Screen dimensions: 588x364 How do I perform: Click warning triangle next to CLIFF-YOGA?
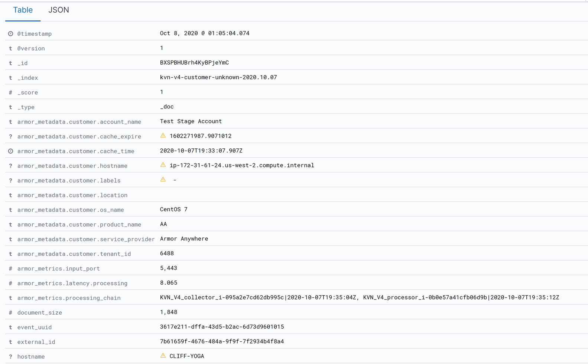(x=163, y=356)
